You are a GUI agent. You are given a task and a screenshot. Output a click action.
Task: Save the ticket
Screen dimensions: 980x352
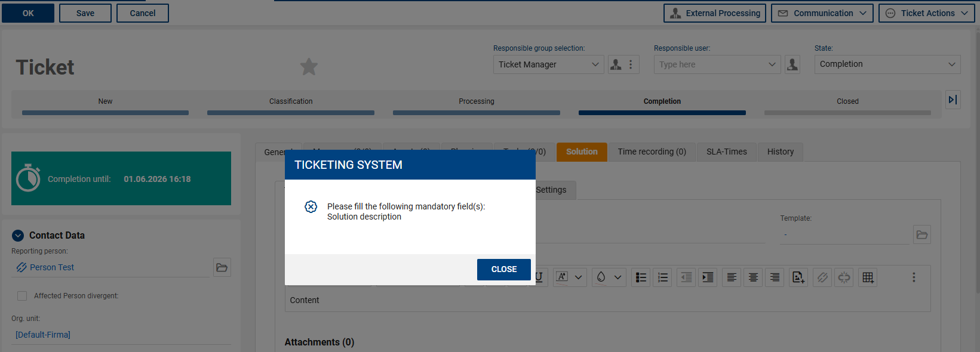85,13
